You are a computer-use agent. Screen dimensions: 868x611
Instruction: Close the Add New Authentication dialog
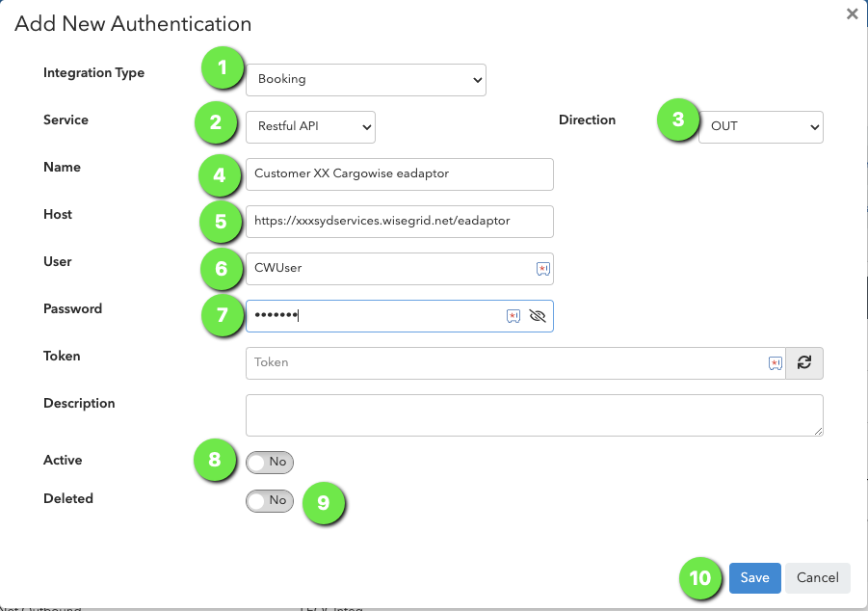pyautogui.click(x=852, y=13)
